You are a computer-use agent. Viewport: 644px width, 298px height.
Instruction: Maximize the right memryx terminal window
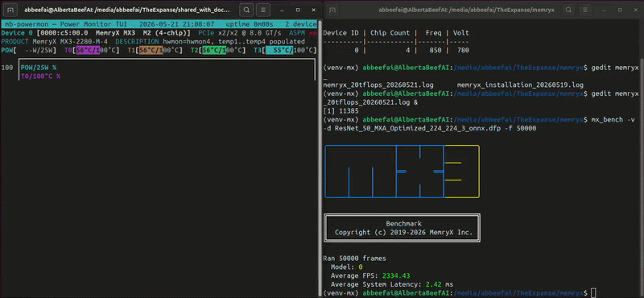point(621,10)
